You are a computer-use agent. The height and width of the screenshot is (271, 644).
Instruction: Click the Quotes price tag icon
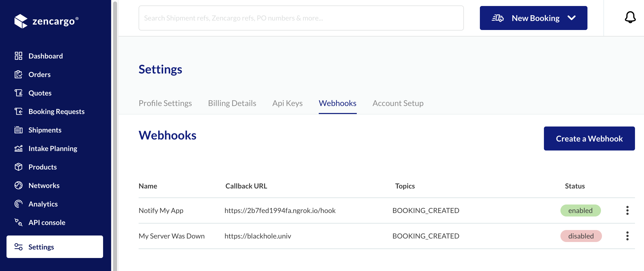pos(18,93)
